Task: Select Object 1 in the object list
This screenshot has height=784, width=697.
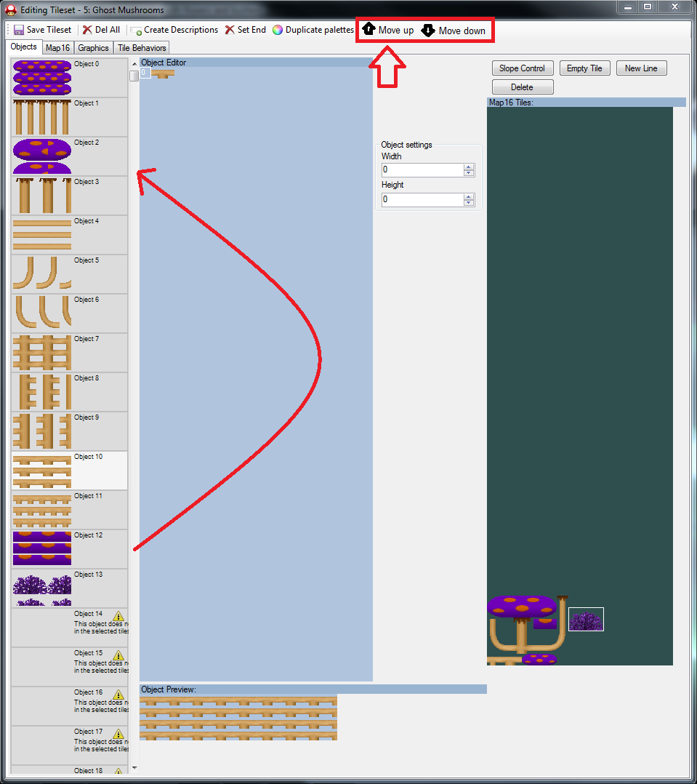Action: tap(70, 117)
